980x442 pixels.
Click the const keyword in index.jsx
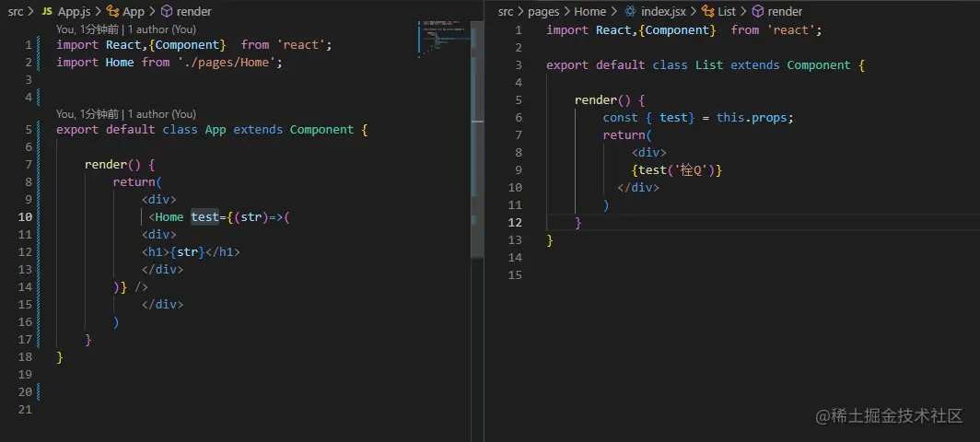pyautogui.click(x=620, y=118)
